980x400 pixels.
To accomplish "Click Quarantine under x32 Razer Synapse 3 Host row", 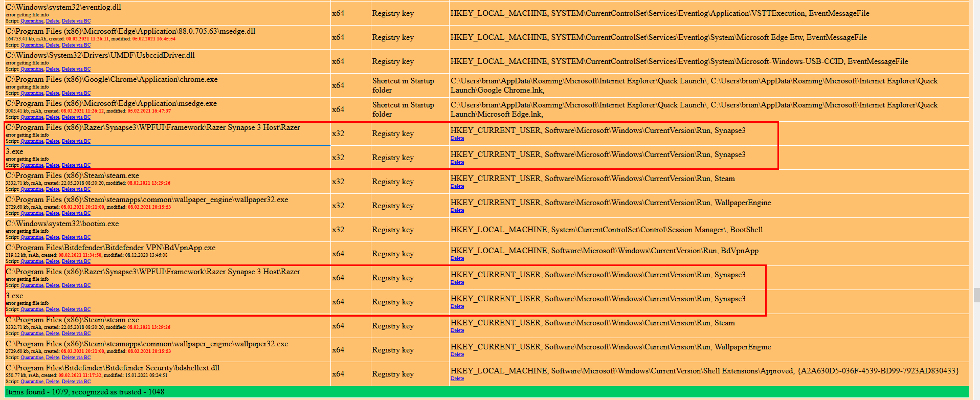I will [x=32, y=141].
